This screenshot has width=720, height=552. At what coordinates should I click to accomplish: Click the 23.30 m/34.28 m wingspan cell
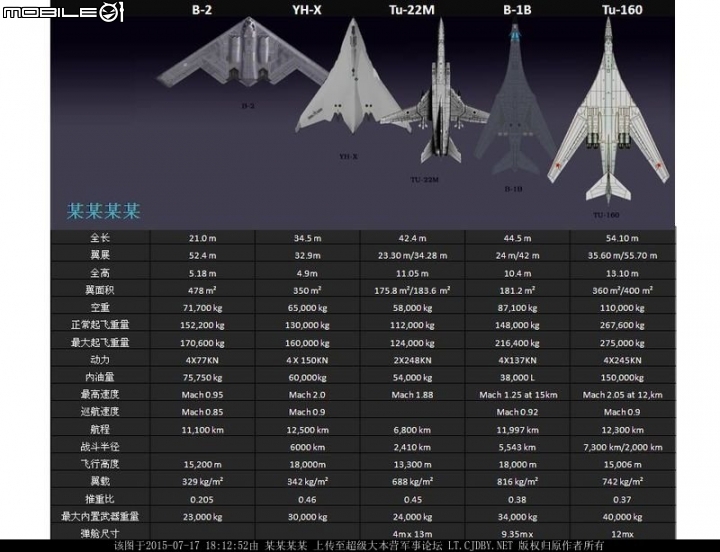click(x=412, y=255)
